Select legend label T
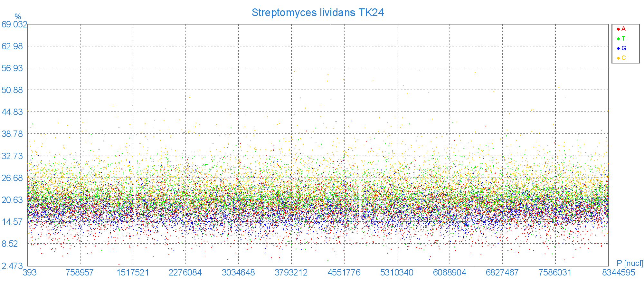 tap(623, 39)
